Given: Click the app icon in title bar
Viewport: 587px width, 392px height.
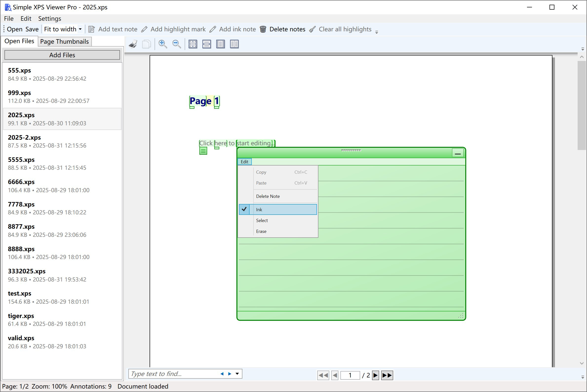Looking at the screenshot, I should [x=8, y=7].
